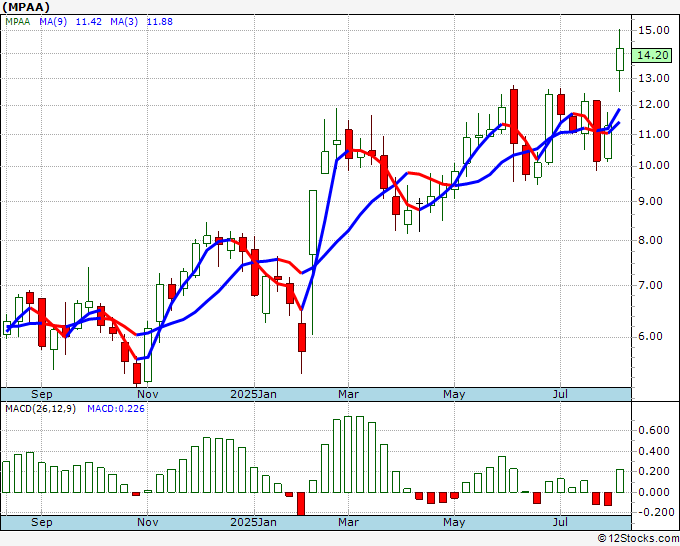Click the 2025Jan label on price chart axis
The image size is (680, 546).
click(253, 394)
